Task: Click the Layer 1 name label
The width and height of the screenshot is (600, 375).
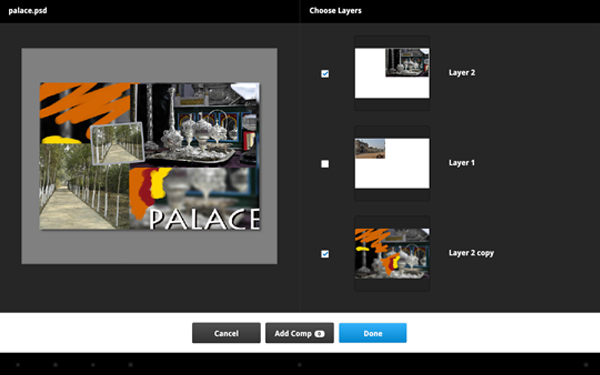Action: point(461,163)
